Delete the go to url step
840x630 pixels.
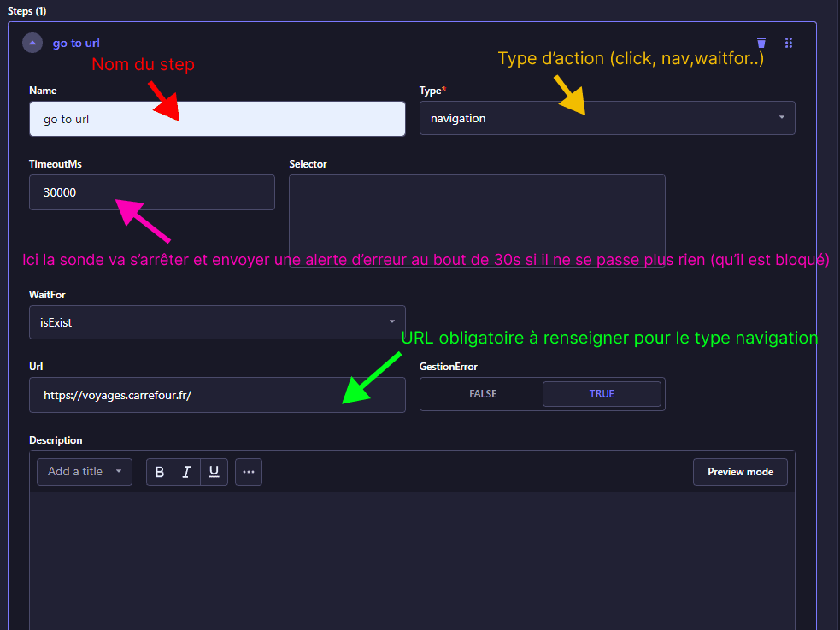pos(761,43)
